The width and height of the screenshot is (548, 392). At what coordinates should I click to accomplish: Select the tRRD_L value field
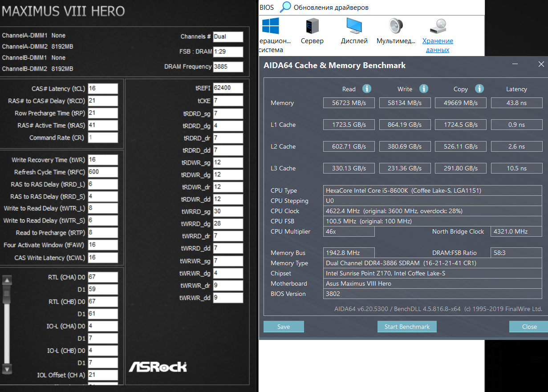click(103, 184)
